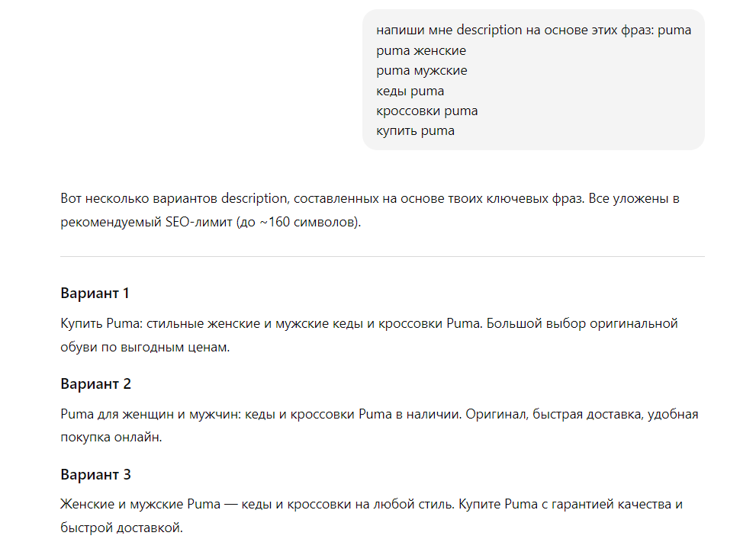Click the "Вариант 3" heading
This screenshot has width=756, height=555.
95,475
